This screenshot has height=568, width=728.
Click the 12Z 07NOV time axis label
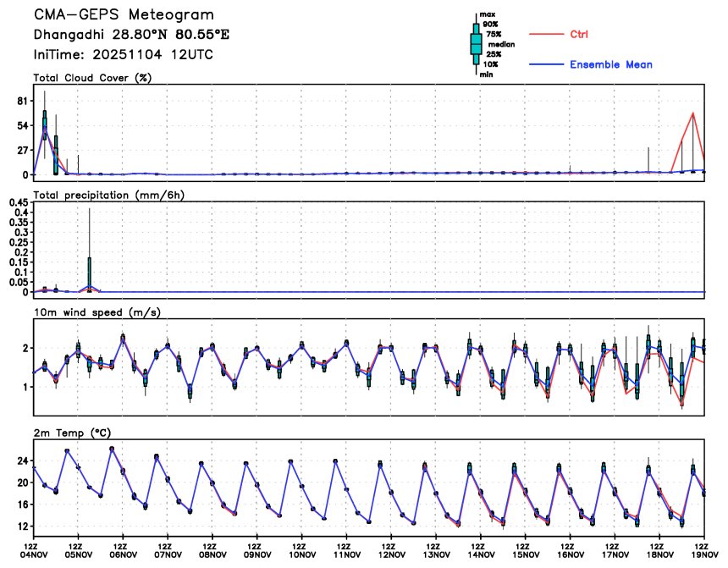tap(168, 551)
